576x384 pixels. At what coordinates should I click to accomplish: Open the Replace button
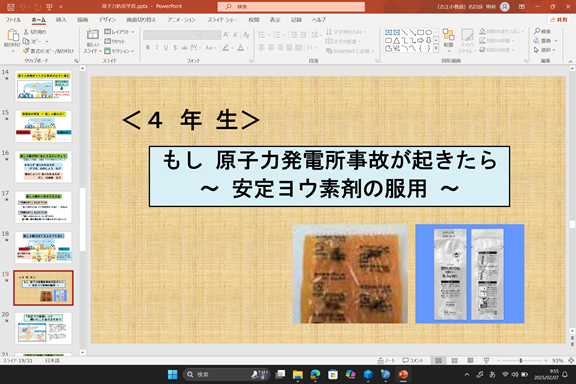(546, 41)
